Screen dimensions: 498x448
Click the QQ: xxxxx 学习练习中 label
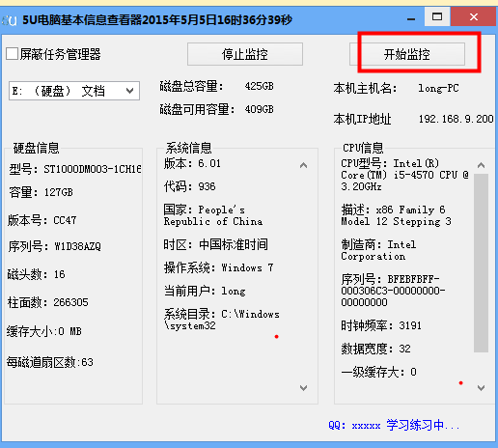(x=394, y=426)
